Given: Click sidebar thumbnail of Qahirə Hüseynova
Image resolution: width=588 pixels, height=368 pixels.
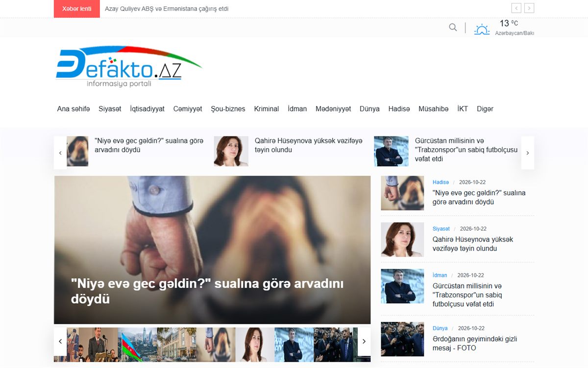Looking at the screenshot, I should [x=402, y=239].
